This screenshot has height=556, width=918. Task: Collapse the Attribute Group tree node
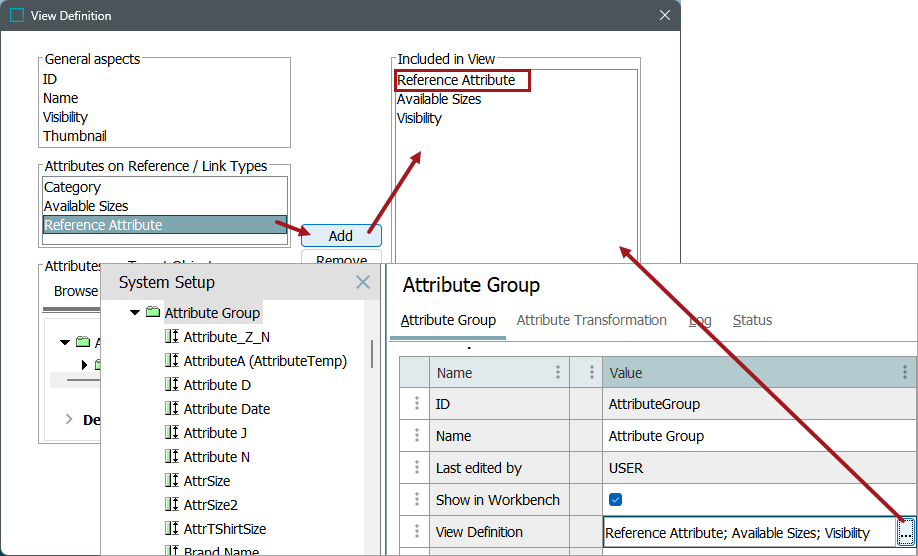point(135,313)
